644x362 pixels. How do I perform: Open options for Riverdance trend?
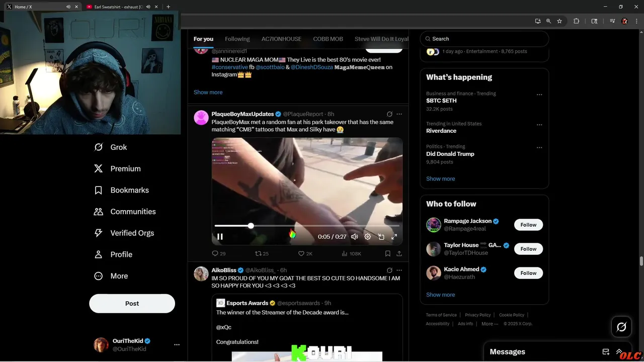(x=539, y=125)
